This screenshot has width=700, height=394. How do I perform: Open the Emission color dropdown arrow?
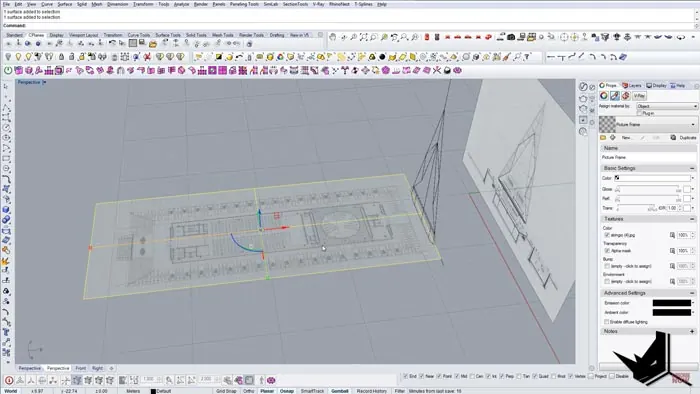click(693, 303)
